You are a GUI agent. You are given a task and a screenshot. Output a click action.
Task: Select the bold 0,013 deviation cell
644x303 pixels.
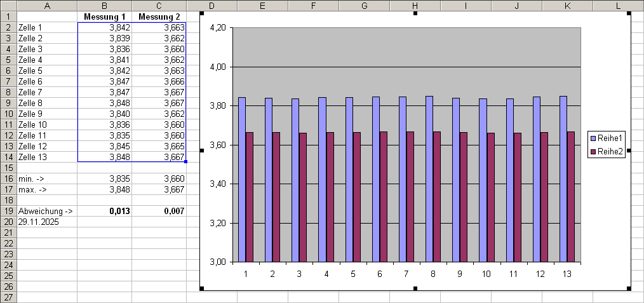(x=105, y=211)
